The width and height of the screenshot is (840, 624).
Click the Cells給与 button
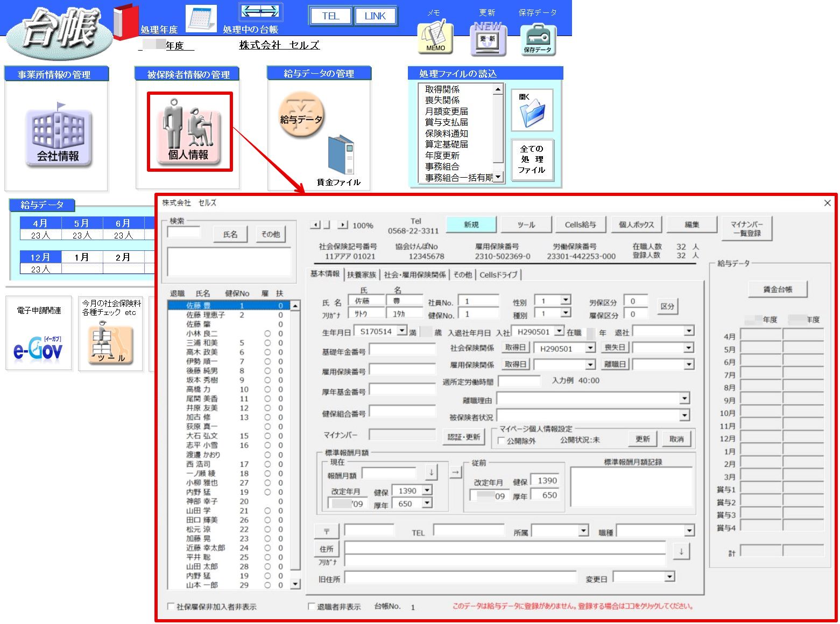(580, 225)
